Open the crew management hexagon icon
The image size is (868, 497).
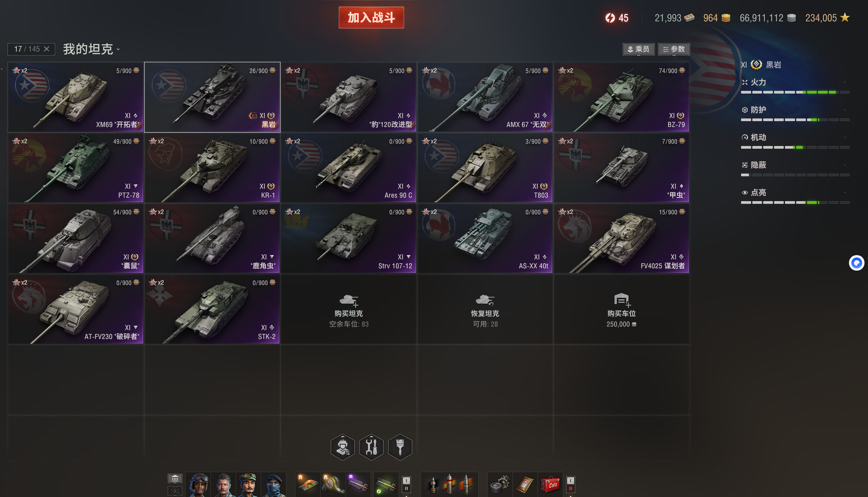coord(343,447)
